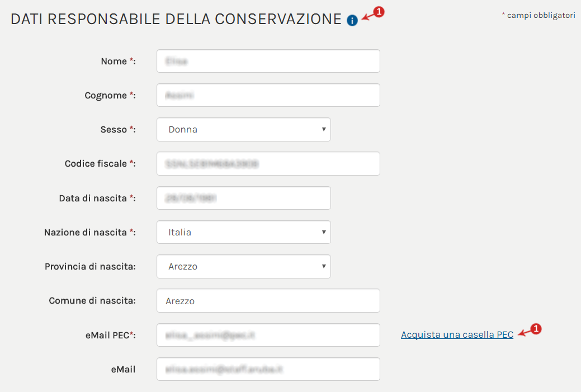
Task: Open the Provincia di nascita dropdown
Action: click(243, 267)
